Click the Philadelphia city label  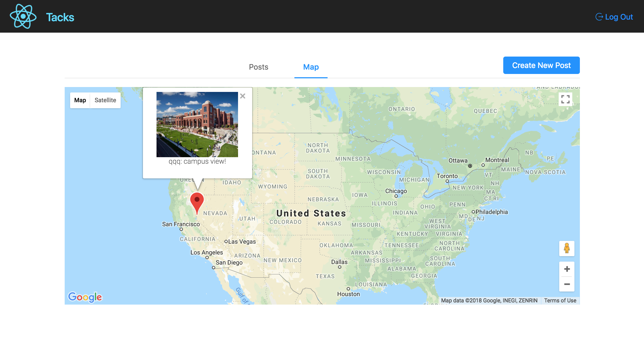tap(491, 212)
